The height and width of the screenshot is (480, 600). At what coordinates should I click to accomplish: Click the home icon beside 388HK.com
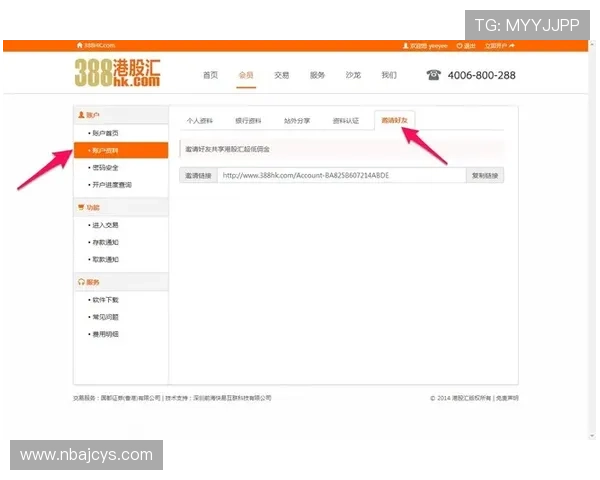pos(80,45)
